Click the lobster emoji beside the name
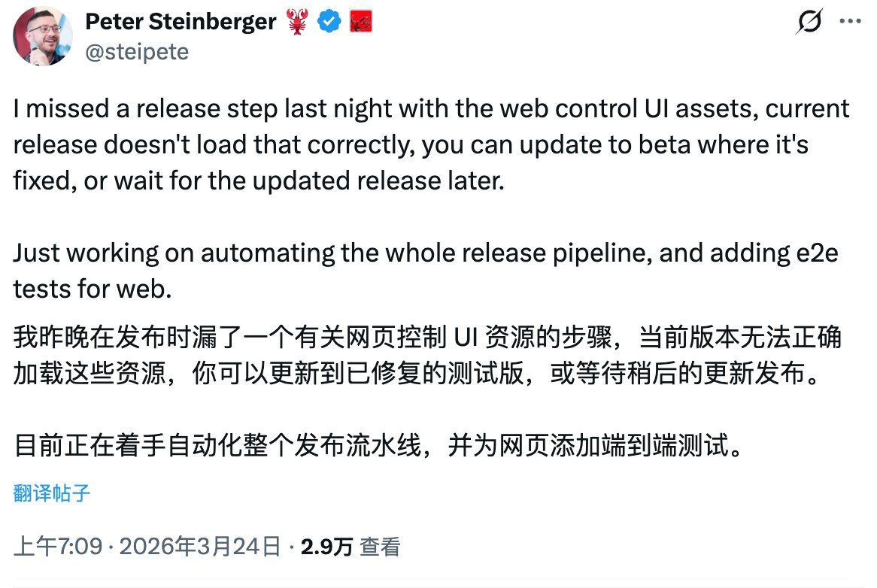Screen dimensions: 877x588 (x=296, y=23)
